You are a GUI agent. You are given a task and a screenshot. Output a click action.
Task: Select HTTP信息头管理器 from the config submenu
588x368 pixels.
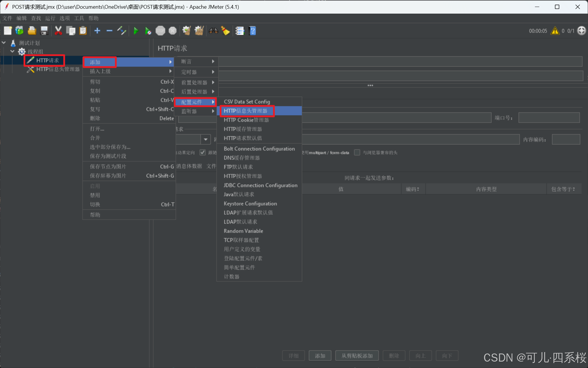[245, 111]
